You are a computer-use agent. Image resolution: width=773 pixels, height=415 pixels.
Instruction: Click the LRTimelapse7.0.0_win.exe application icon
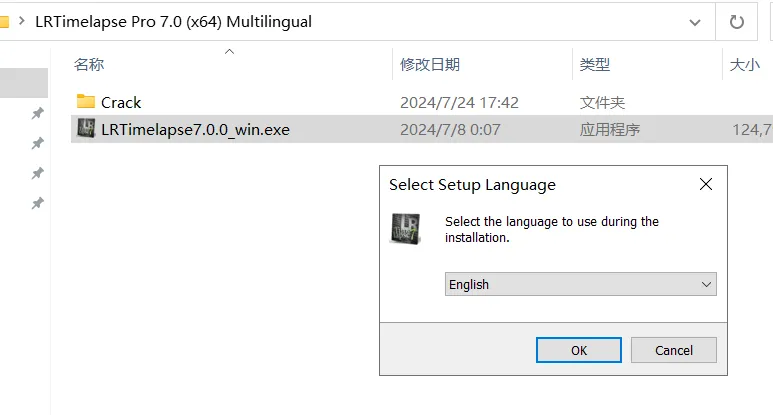click(x=86, y=128)
